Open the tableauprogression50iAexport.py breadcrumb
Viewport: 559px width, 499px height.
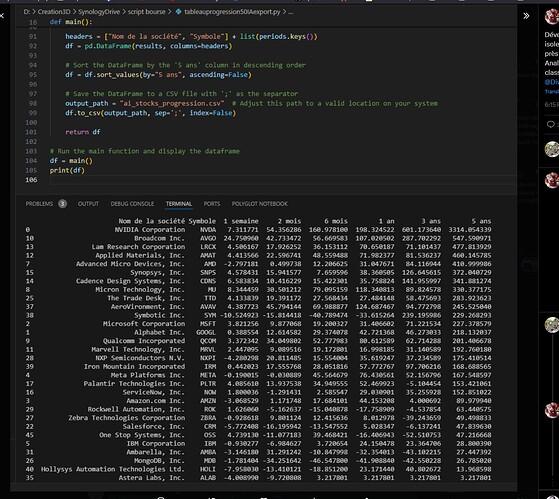point(232,12)
